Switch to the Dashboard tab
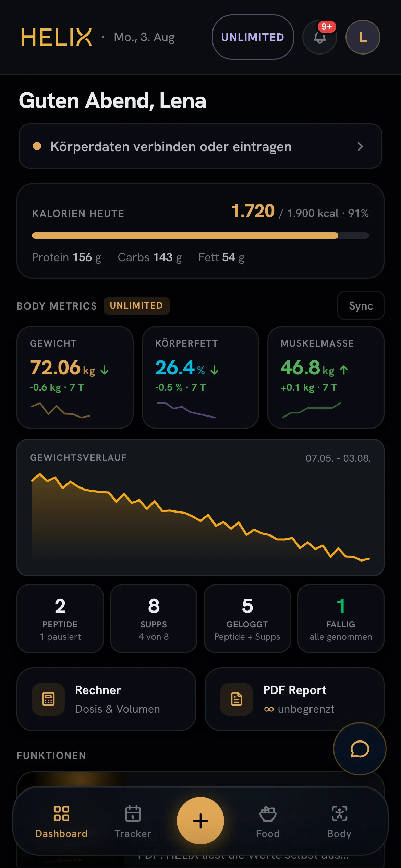This screenshot has height=868, width=401. pos(61,821)
